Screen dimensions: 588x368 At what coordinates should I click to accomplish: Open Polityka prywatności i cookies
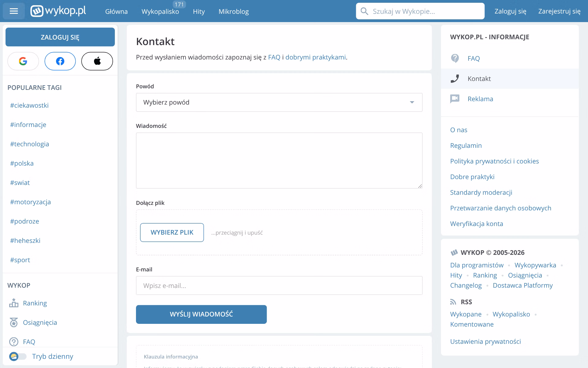[x=494, y=161]
